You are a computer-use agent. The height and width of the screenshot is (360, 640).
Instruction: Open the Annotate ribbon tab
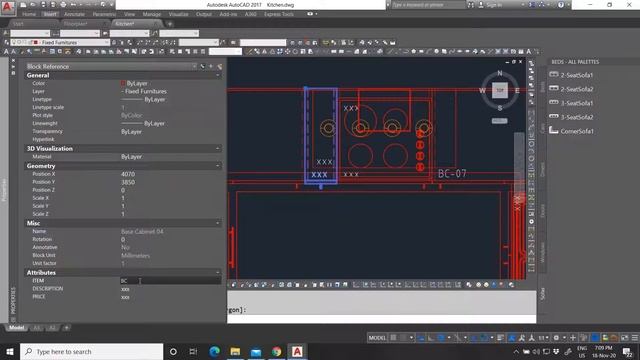coord(74,14)
